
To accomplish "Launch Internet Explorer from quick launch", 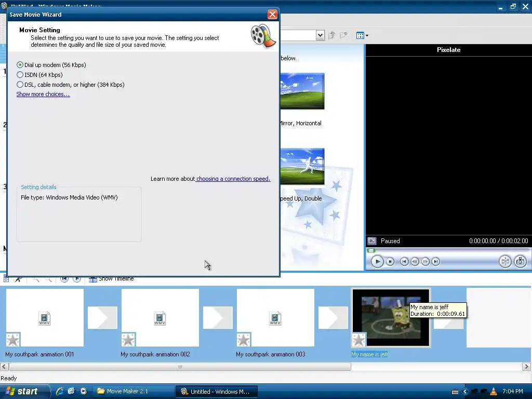I will [x=60, y=391].
